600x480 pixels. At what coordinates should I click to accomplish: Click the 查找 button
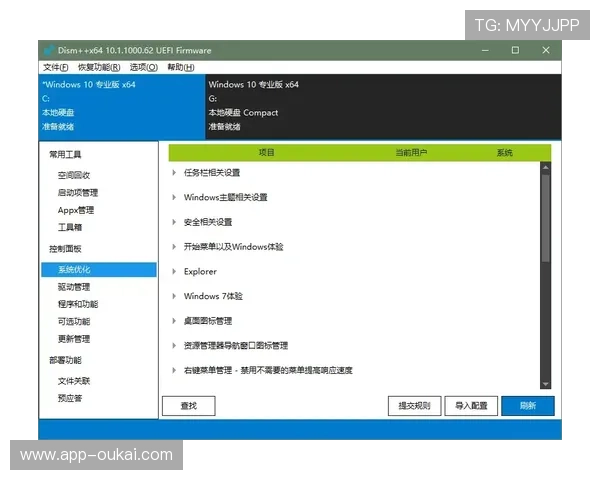189,406
